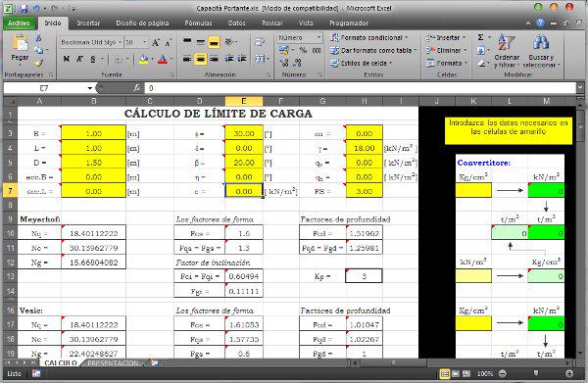Switch to Page Layout view in status bar
This screenshot has height=383, width=588.
click(456, 373)
